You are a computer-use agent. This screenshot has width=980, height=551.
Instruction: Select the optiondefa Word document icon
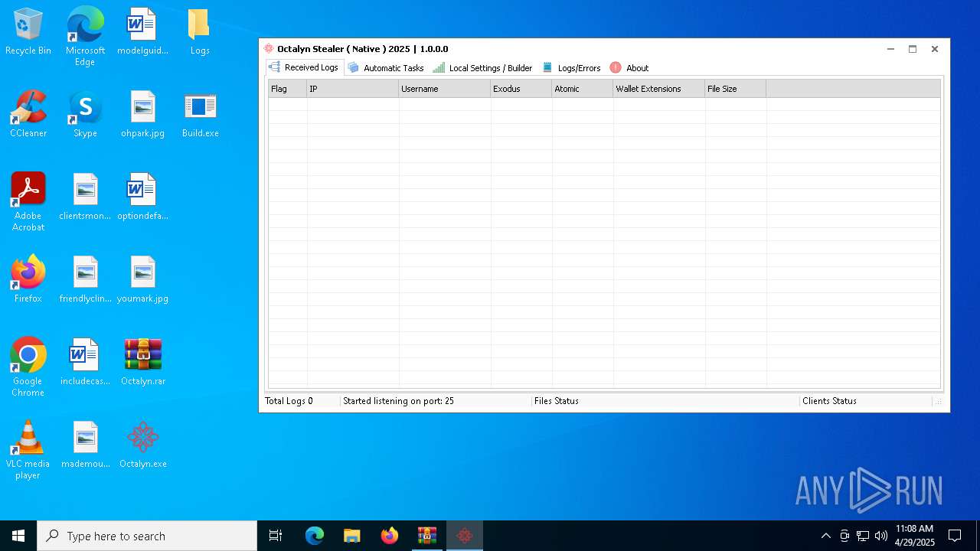pos(142,197)
